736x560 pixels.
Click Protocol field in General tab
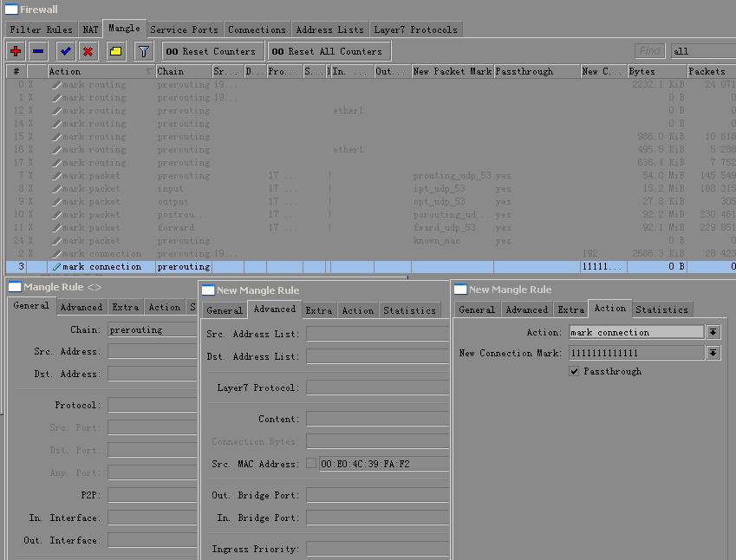[x=152, y=405]
